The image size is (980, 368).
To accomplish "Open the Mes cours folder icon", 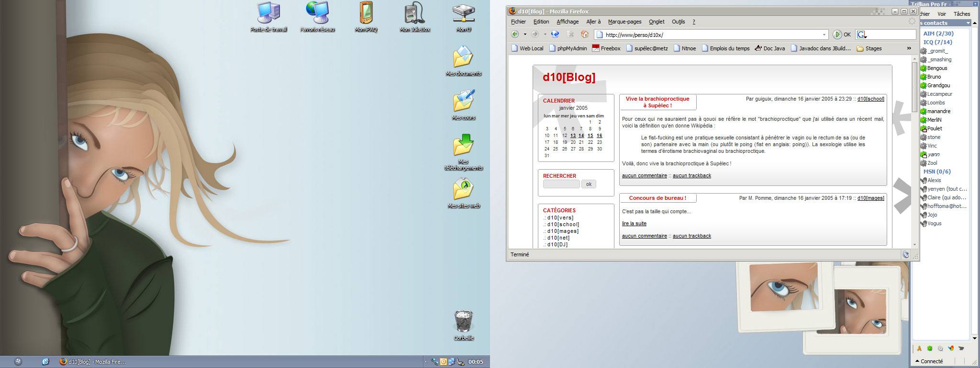I will (x=463, y=104).
